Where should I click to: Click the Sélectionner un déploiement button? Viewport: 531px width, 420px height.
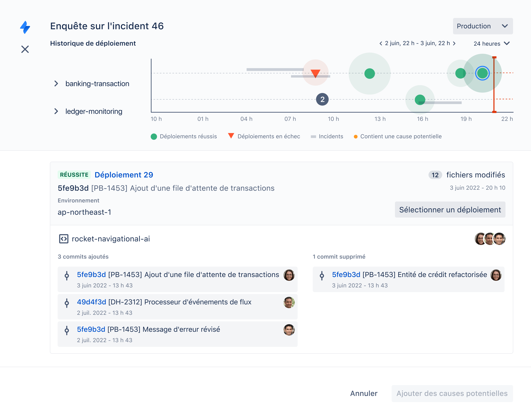click(450, 210)
